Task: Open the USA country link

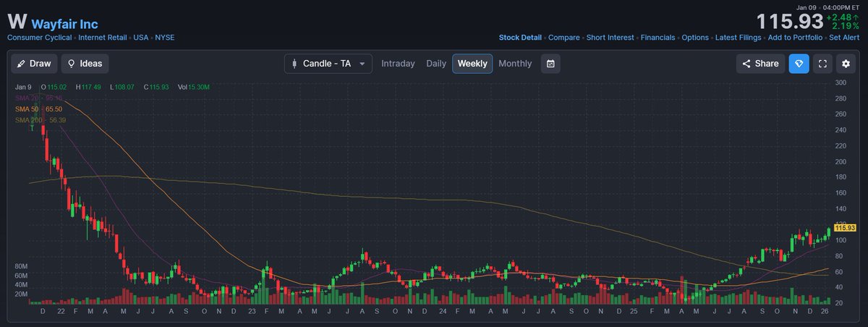Action: coord(141,38)
